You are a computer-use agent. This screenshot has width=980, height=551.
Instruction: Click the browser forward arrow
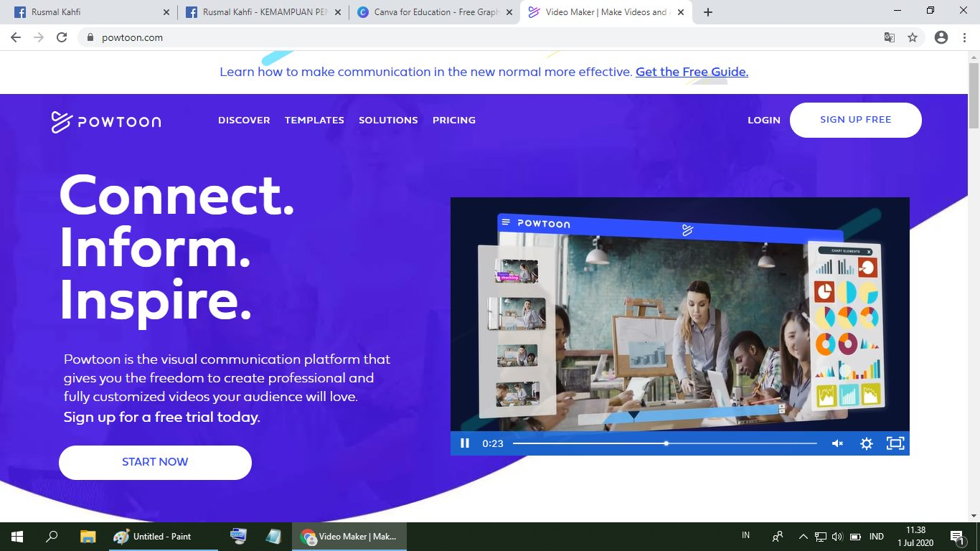(x=39, y=37)
